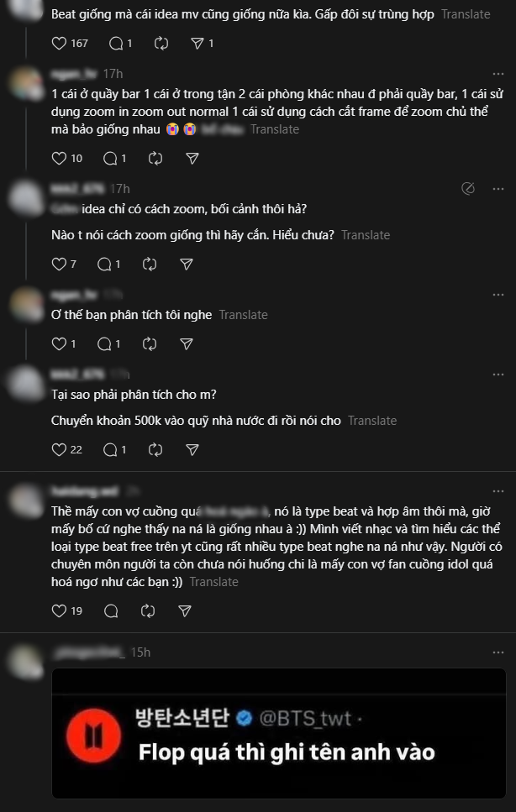Translate the 'Gấp đôi sự trùng hợp' comment
The image size is (516, 812).
(466, 14)
